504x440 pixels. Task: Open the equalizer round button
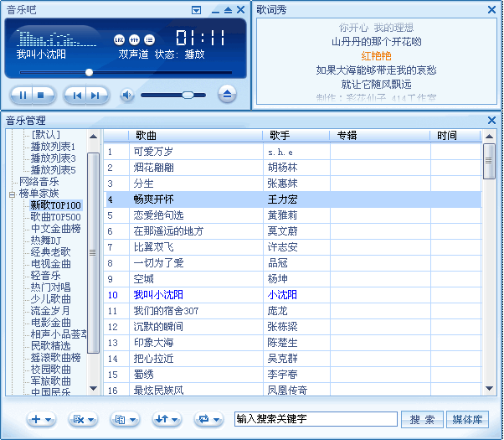pos(134,40)
